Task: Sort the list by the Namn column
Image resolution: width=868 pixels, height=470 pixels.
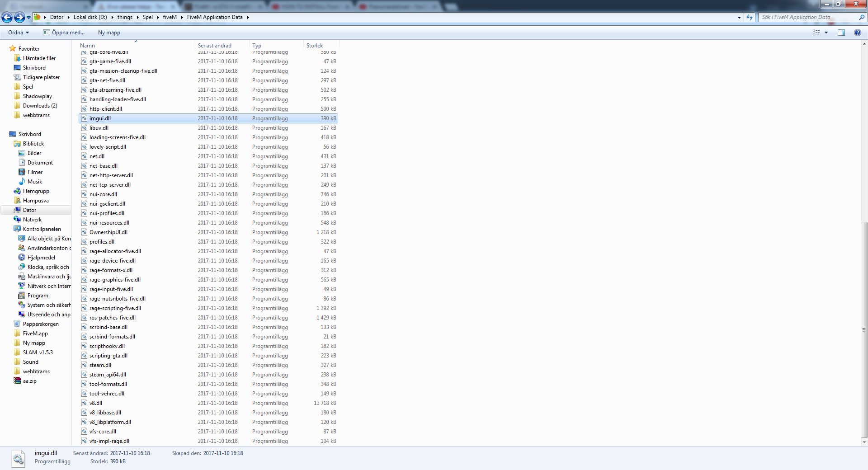Action: (136, 46)
